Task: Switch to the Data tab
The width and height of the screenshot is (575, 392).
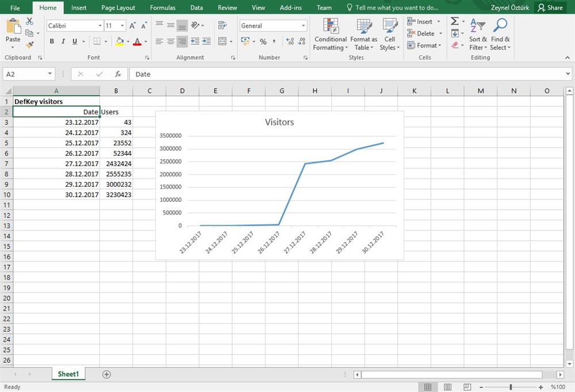Action: click(197, 7)
